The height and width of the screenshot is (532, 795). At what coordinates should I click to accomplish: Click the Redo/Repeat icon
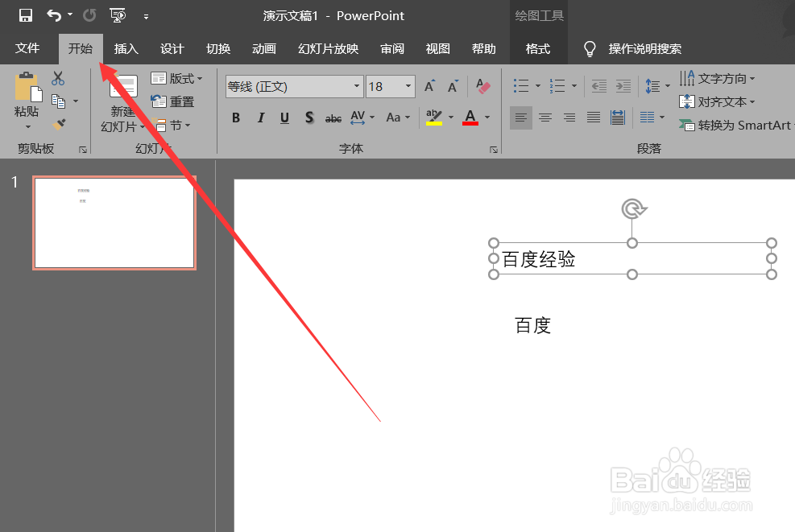click(89, 16)
